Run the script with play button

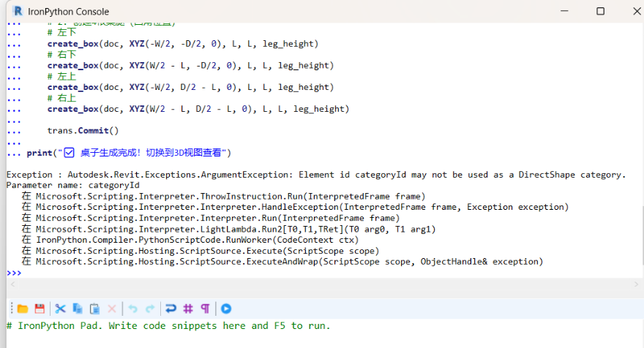coord(226,309)
